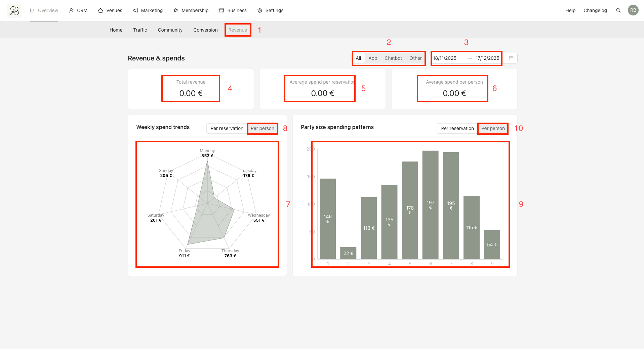Click the calendar icon beside date range
Screen dimensions: 644x349
(511, 58)
